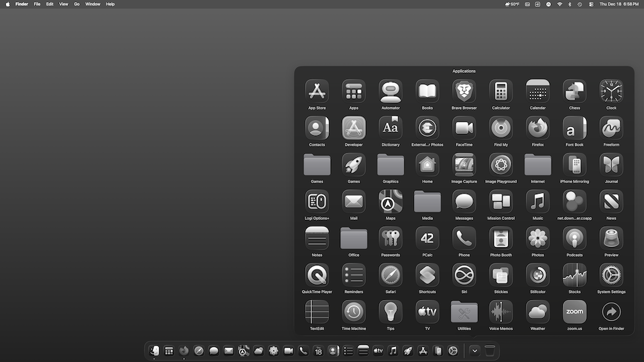
Task: Launch Find My from the stack
Action: [501, 128]
